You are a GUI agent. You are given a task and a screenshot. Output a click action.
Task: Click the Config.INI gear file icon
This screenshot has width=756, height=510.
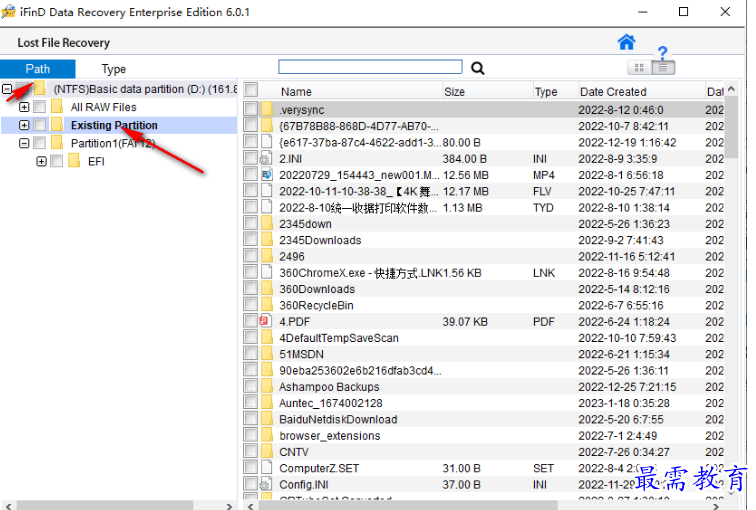pyautogui.click(x=265, y=484)
